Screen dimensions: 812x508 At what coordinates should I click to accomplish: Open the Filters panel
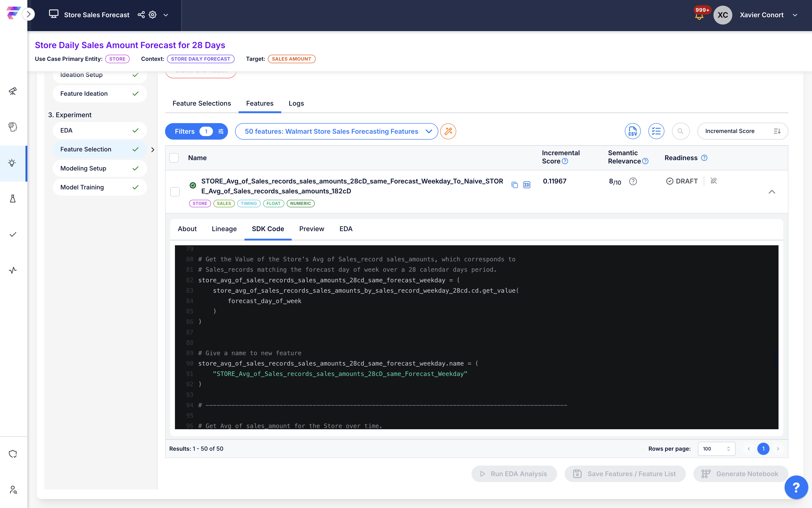tap(196, 131)
